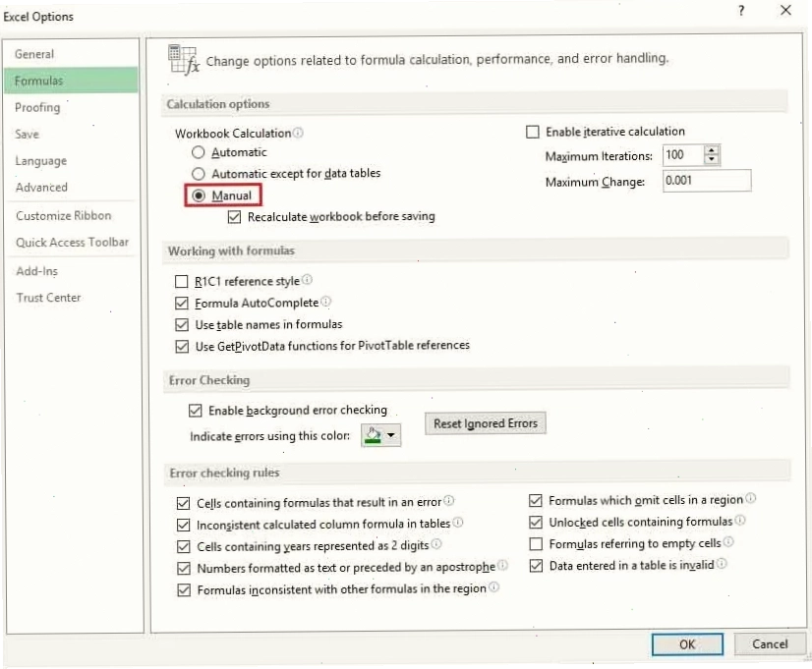
Task: Close the Excel Options dialog
Action: coord(785,11)
